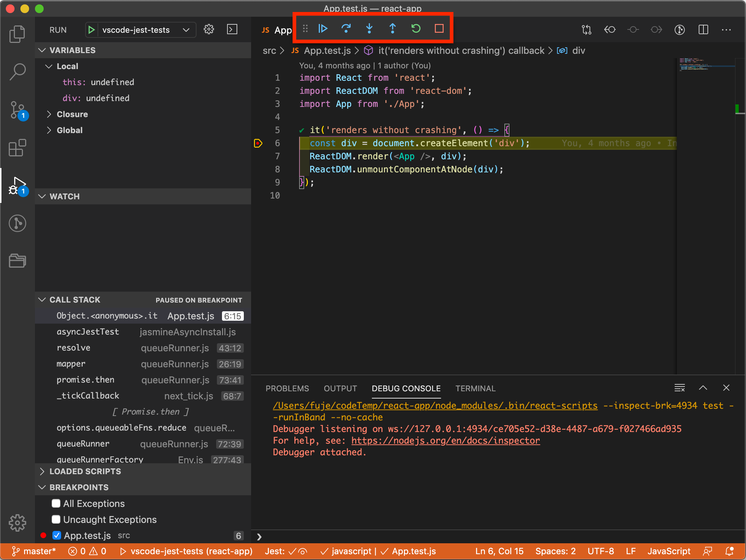Open launch.json with the gear icon
This screenshot has width=746, height=560.
tap(209, 29)
